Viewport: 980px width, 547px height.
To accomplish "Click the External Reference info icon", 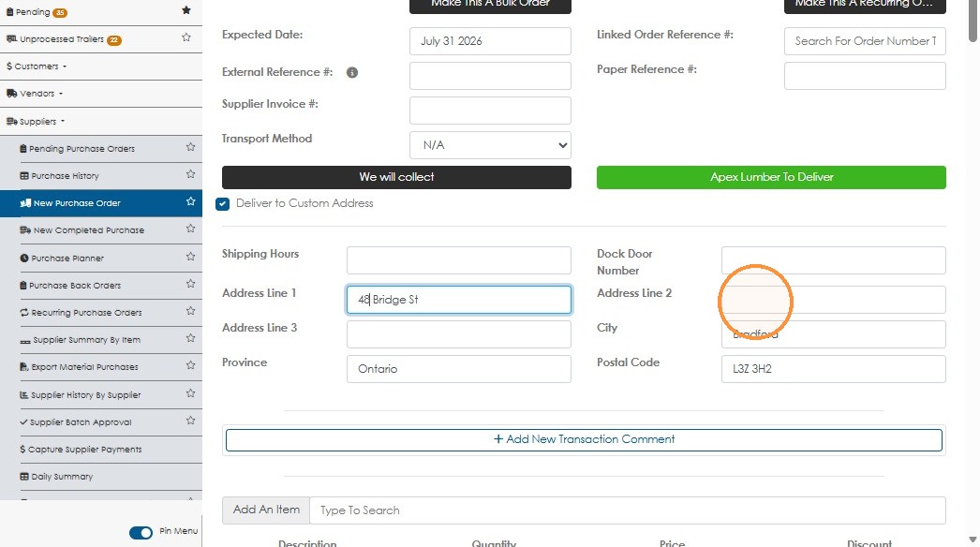I will pyautogui.click(x=352, y=72).
